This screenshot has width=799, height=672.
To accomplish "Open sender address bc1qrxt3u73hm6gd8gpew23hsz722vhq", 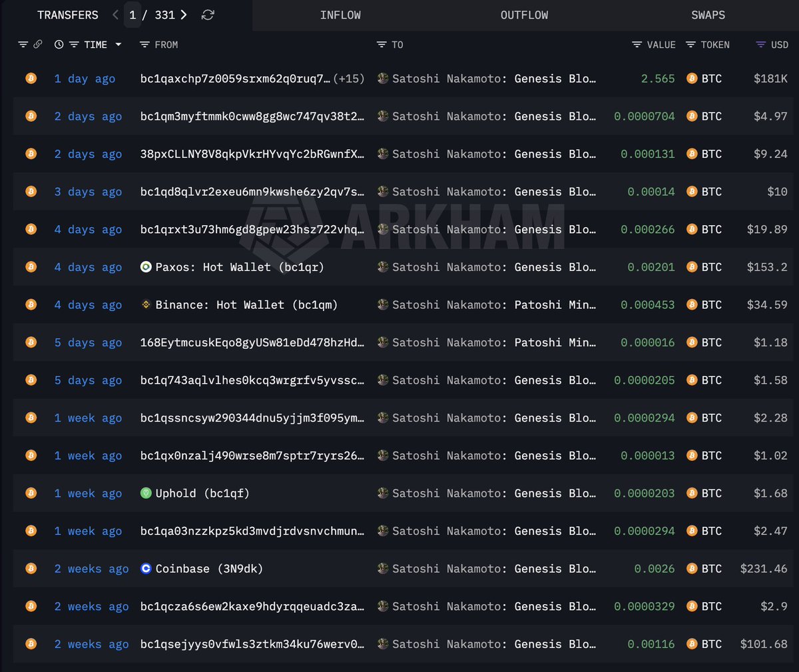I will [252, 230].
